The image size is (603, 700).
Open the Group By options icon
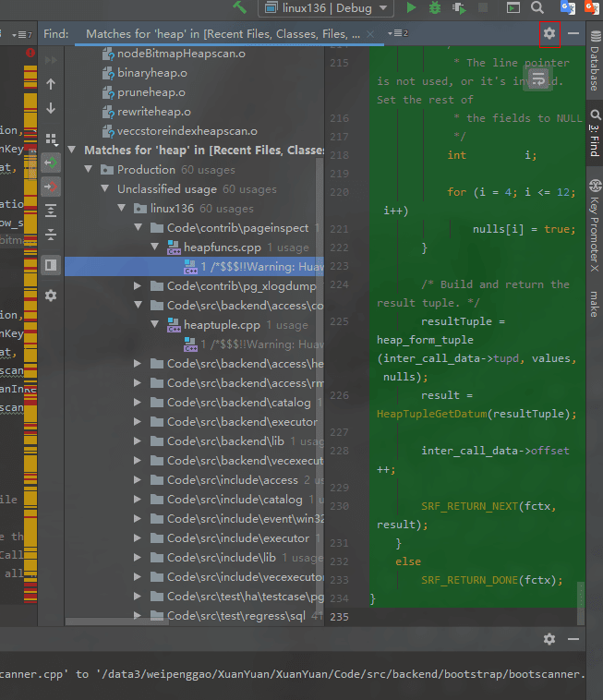pos(52,139)
